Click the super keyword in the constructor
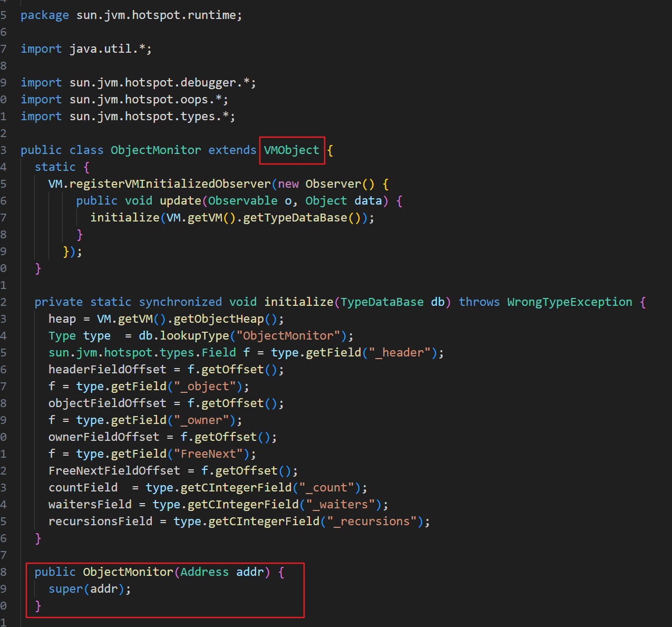The image size is (672, 627). coord(66,589)
